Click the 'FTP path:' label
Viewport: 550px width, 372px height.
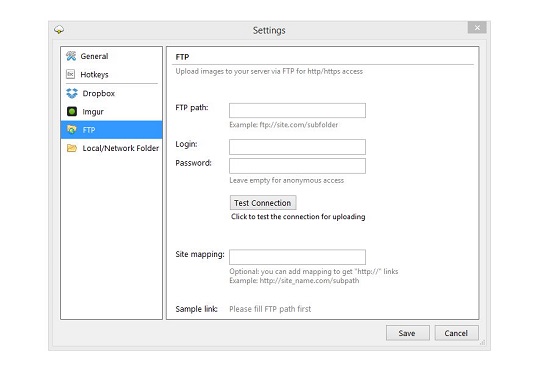pyautogui.click(x=192, y=108)
